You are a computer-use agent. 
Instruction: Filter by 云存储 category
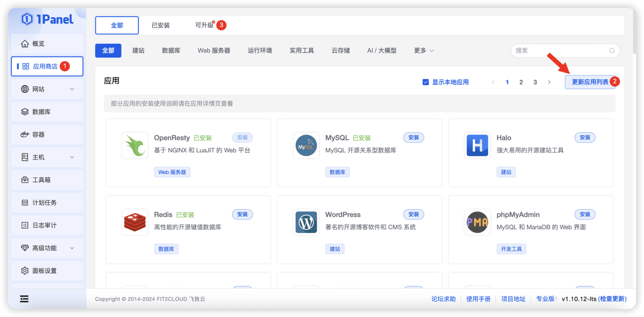pyautogui.click(x=341, y=51)
